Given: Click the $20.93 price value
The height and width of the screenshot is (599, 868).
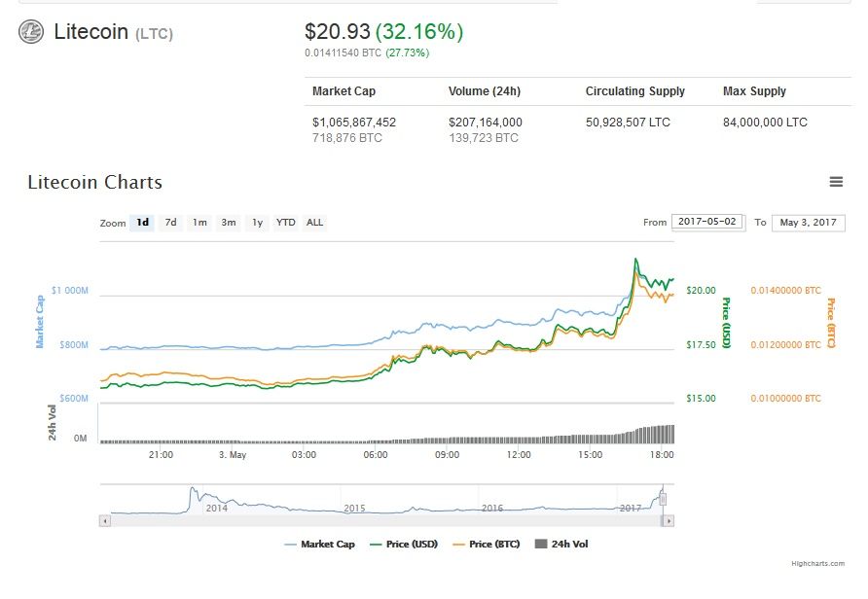Looking at the screenshot, I should pos(337,31).
